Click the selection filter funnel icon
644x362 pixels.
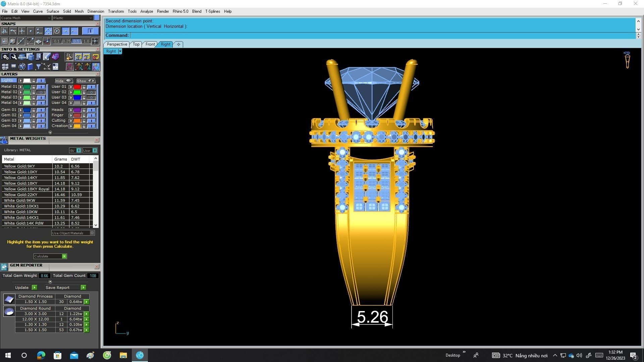pyautogui.click(x=39, y=67)
